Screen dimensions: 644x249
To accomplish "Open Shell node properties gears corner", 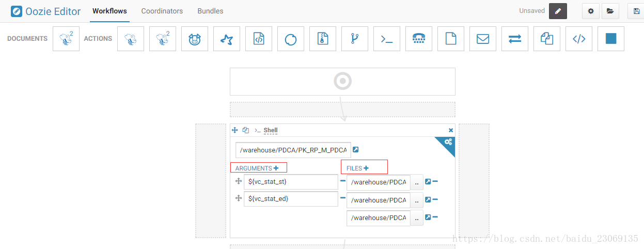I will click(x=448, y=143).
